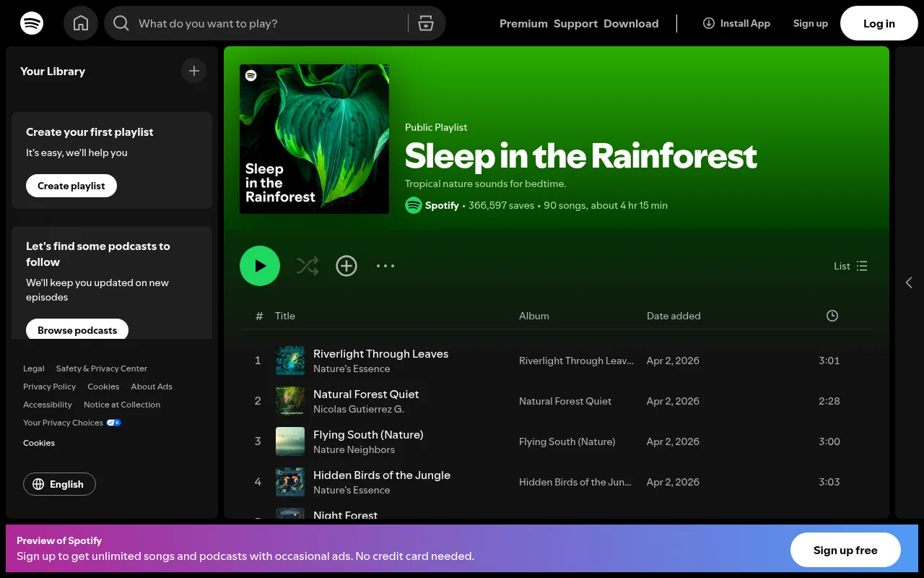This screenshot has height=578, width=924.
Task: Open the Browse icon in search bar
Action: tap(426, 23)
